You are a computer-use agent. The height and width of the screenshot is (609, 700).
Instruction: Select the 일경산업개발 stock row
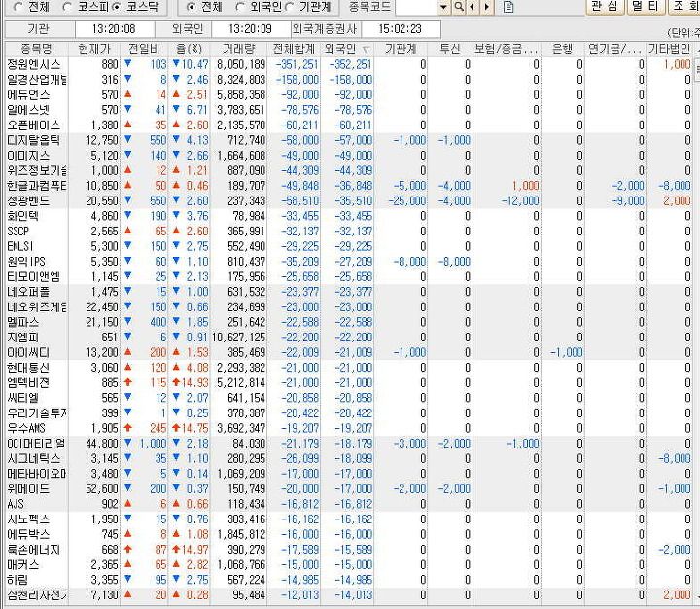pyautogui.click(x=349, y=80)
